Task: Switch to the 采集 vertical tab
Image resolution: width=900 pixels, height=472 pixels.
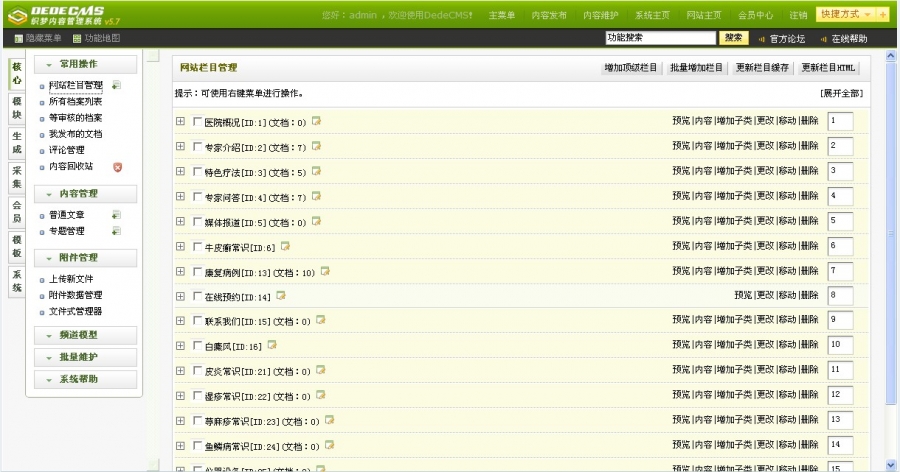Action: point(17,177)
